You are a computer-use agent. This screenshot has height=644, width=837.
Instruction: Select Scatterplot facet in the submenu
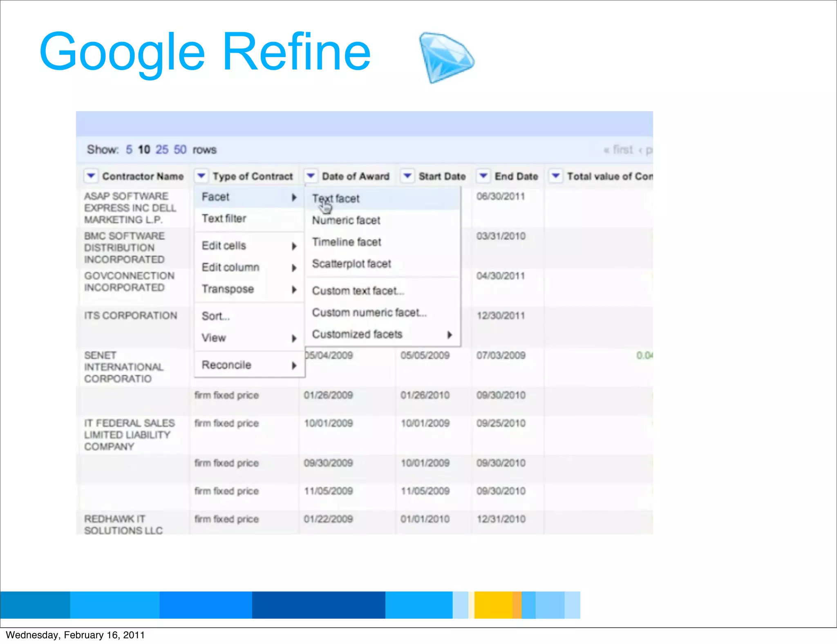coord(383,264)
